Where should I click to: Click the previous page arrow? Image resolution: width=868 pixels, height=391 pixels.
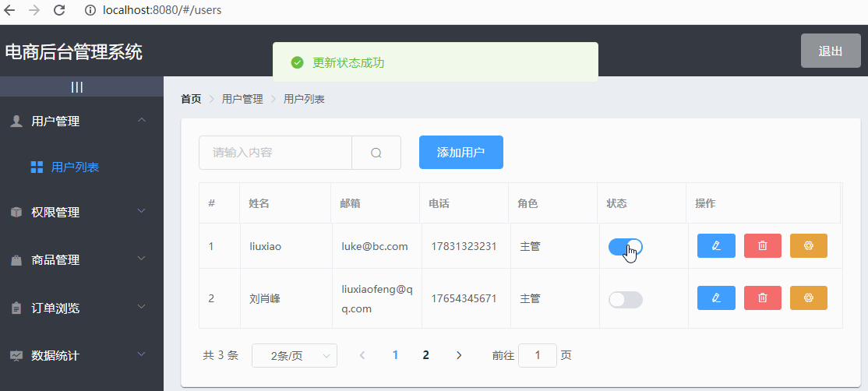pos(362,355)
